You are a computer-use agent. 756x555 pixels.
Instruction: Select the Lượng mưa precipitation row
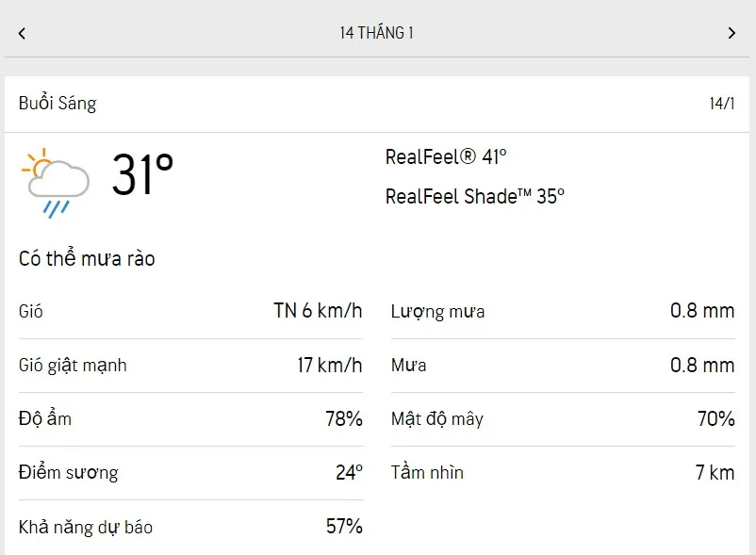tap(562, 311)
